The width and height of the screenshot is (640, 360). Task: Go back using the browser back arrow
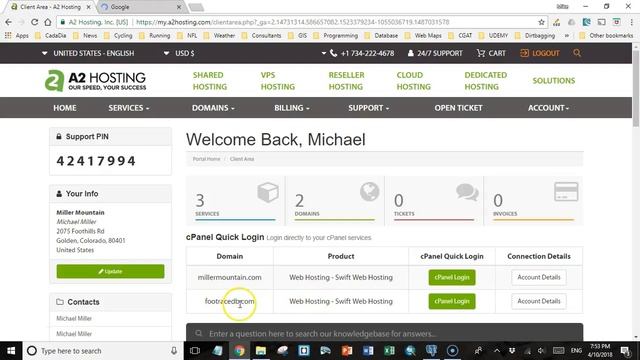[x=9, y=22]
